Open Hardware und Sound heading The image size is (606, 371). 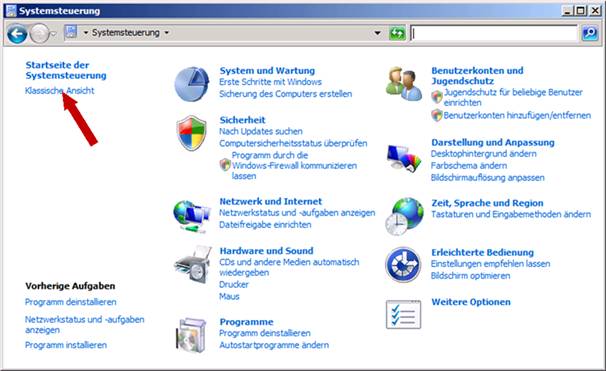point(266,250)
